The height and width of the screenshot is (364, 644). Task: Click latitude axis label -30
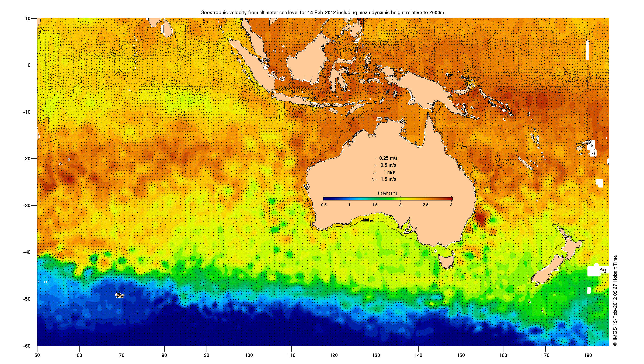27,206
